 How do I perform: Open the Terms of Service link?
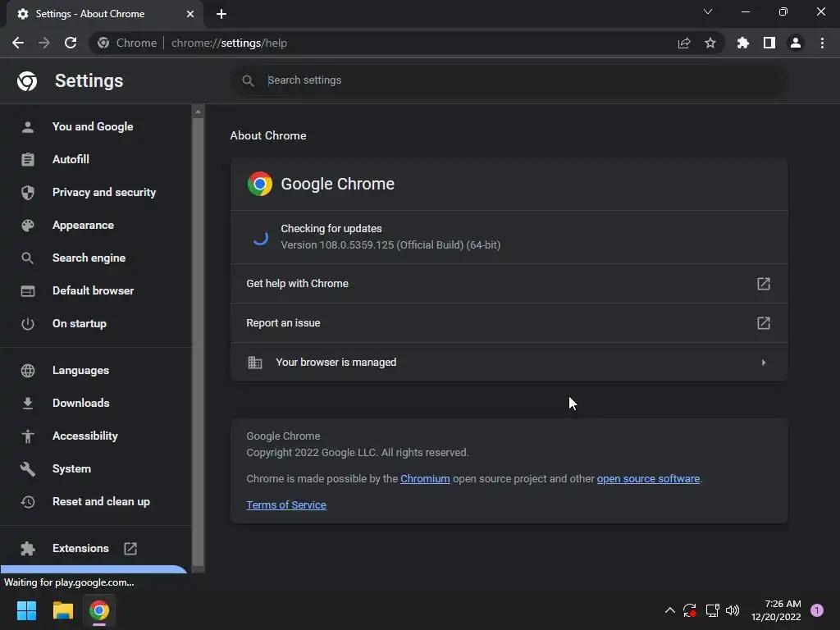point(286,505)
